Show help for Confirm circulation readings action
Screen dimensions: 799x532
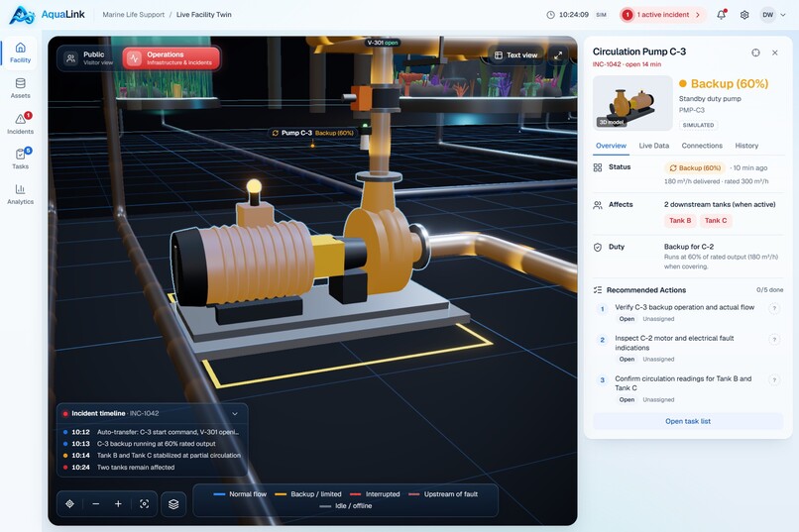[774, 379]
